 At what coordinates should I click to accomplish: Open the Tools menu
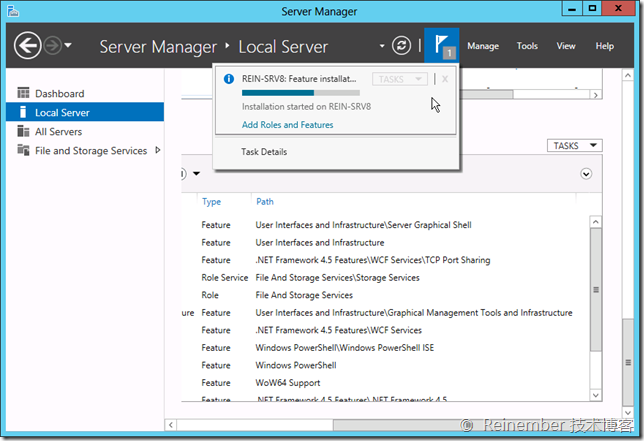(527, 46)
